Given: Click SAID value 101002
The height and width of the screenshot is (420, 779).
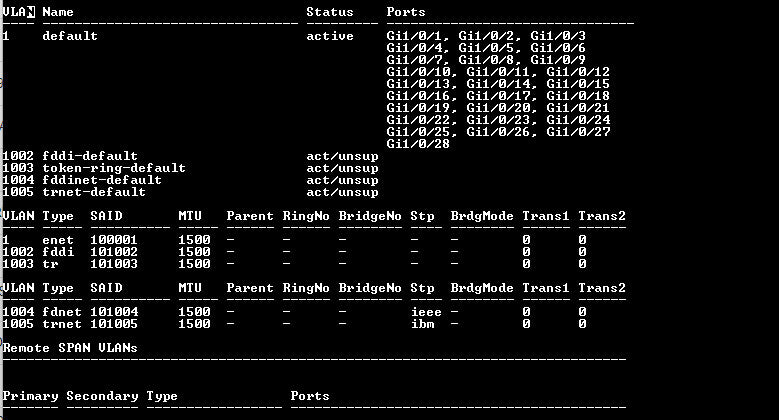Looking at the screenshot, I should coord(114,252).
